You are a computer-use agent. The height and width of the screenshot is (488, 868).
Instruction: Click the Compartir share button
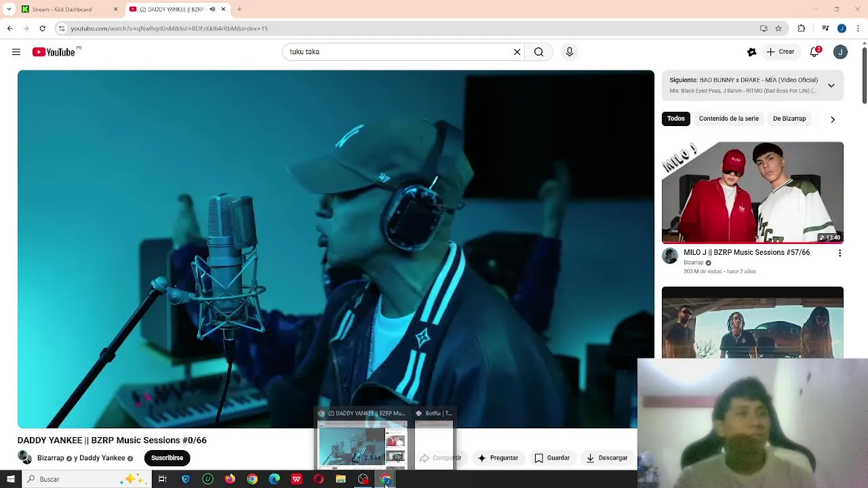click(441, 458)
